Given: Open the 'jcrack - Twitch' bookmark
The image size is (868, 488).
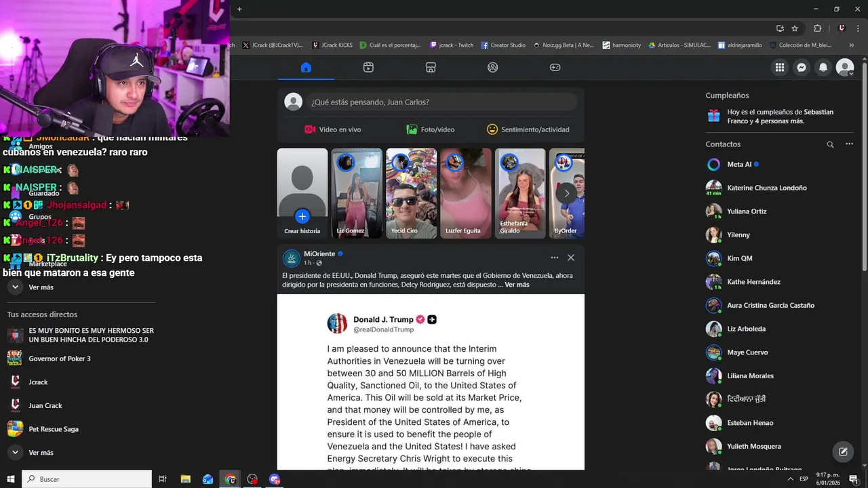Looking at the screenshot, I should (x=452, y=45).
